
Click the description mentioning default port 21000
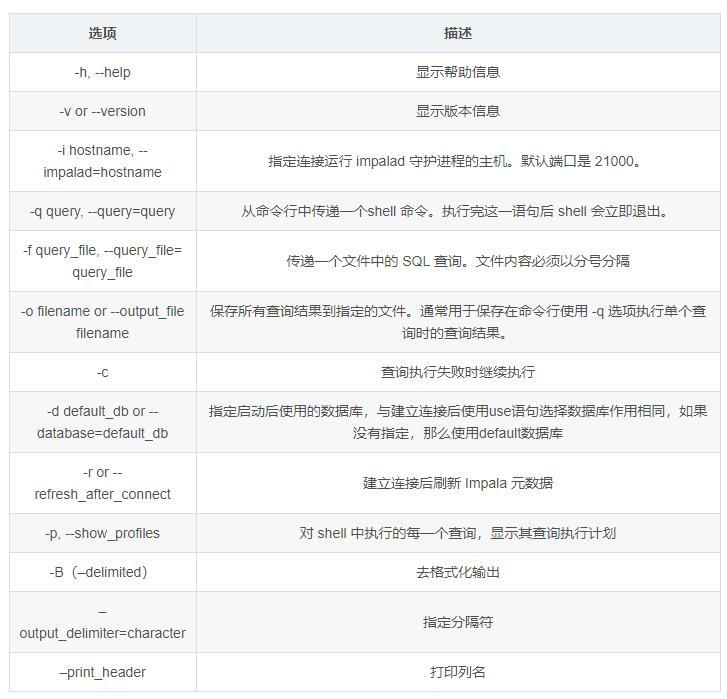point(458,161)
